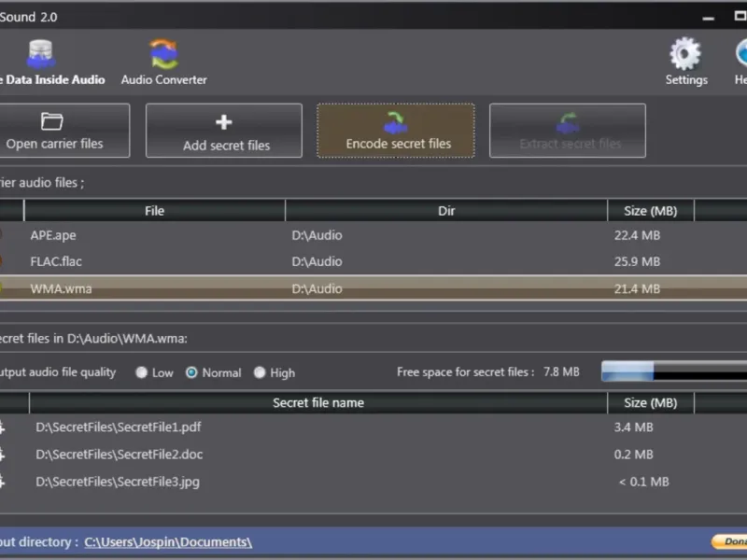747x560 pixels.
Task: Click the 25.9 MB size cell
Action: [x=637, y=261]
